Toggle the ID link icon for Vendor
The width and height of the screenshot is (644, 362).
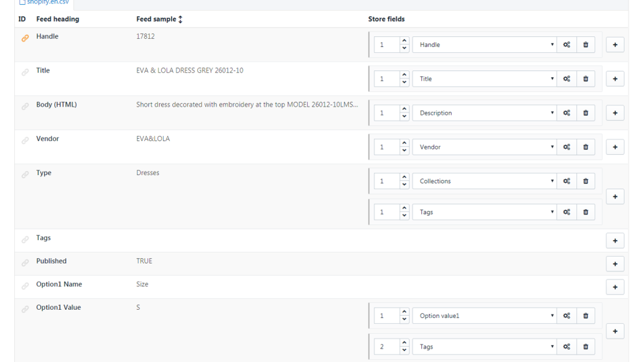coord(25,140)
